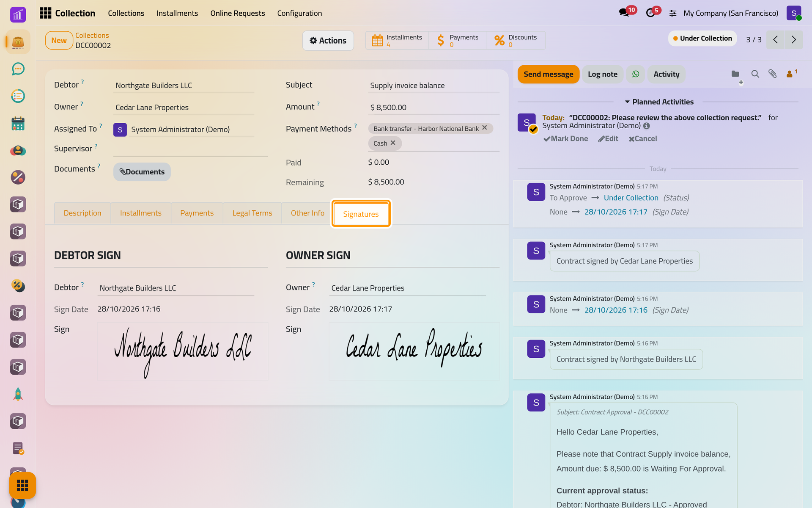Go to next record with right arrow
Viewport: 812px width, 508px height.
(x=794, y=39)
